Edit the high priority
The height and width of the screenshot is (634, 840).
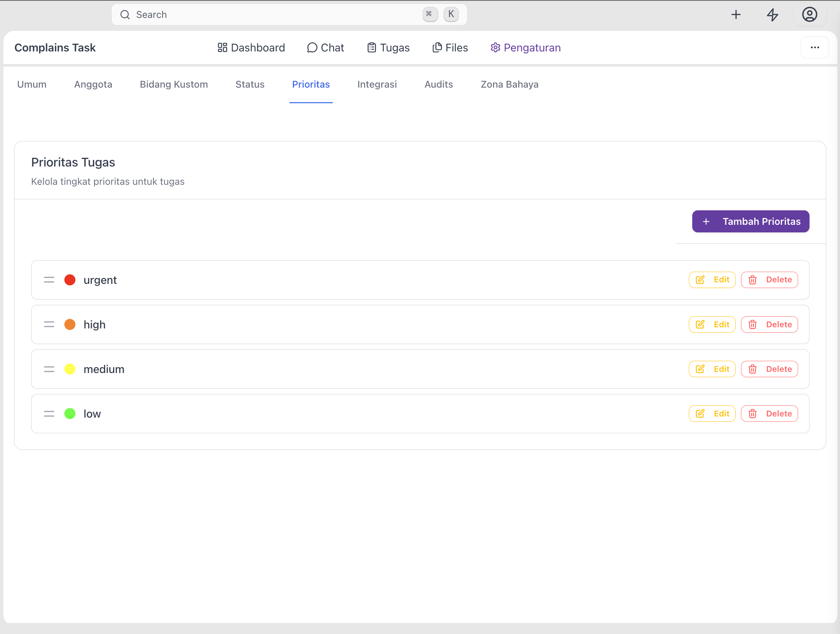coord(712,325)
